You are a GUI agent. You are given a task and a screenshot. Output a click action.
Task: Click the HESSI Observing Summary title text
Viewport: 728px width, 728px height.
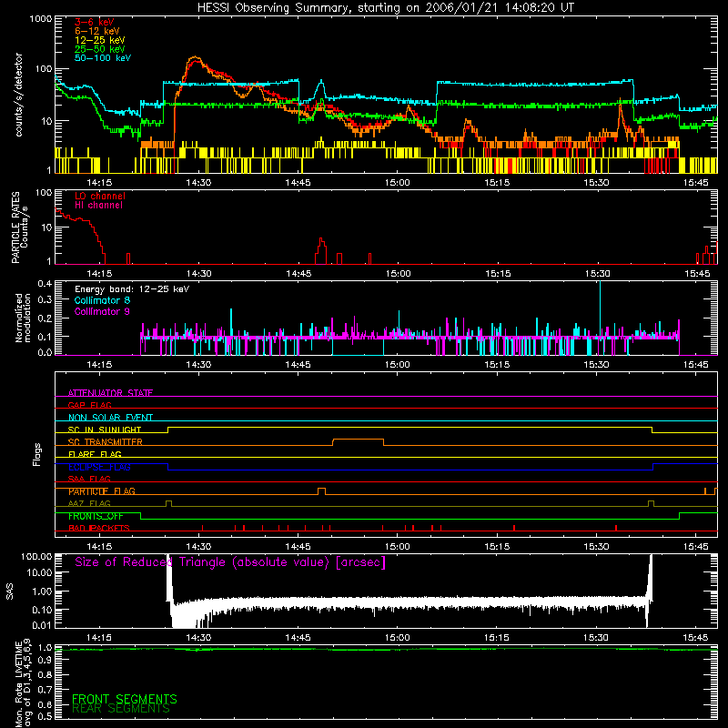coord(385,8)
